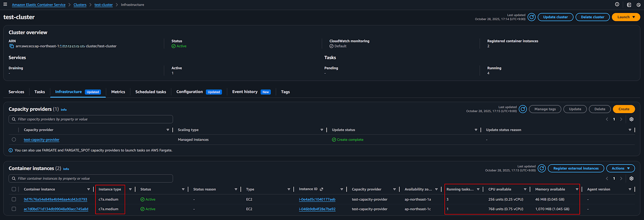Open Amazon Elastic Container Service breadcrumb
The width and height of the screenshot is (644, 220).
coord(39,5)
